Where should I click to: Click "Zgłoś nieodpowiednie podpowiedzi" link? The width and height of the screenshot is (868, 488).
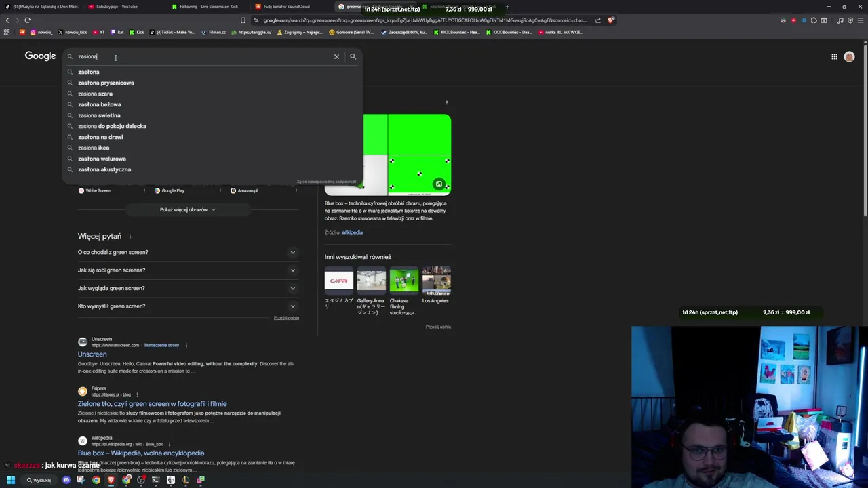pos(326,182)
